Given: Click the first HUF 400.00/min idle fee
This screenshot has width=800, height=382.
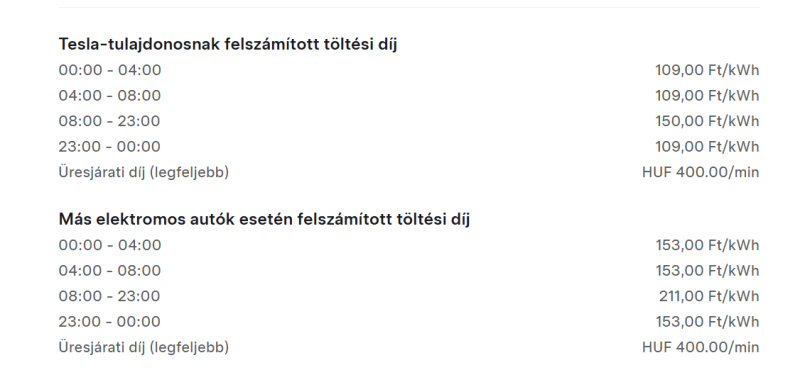Looking at the screenshot, I should 701,172.
